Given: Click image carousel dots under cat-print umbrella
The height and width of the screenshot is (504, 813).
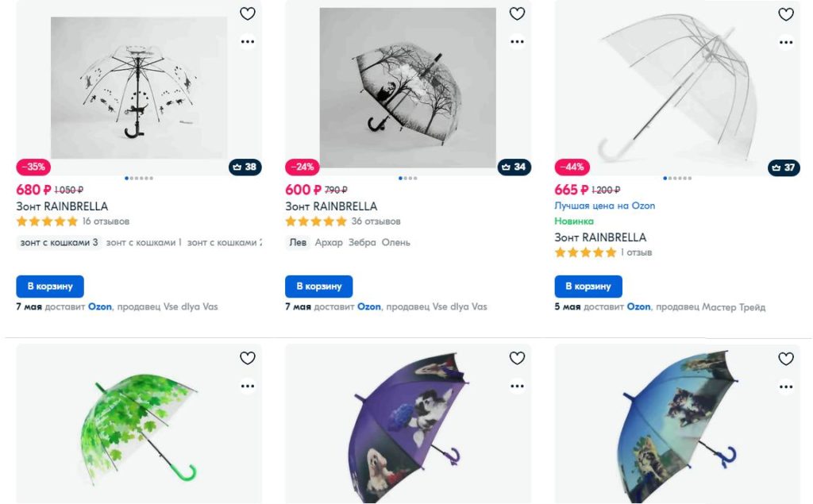Looking at the screenshot, I should point(139,179).
